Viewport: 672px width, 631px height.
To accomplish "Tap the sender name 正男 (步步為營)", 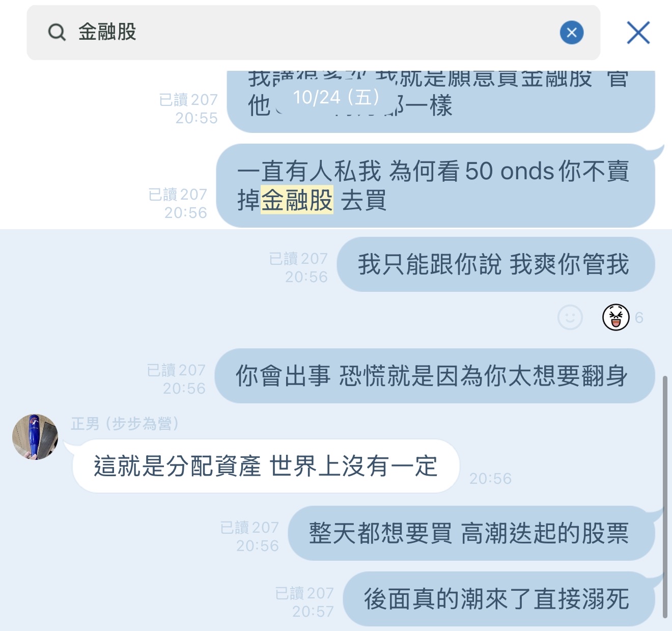I will click(x=125, y=424).
